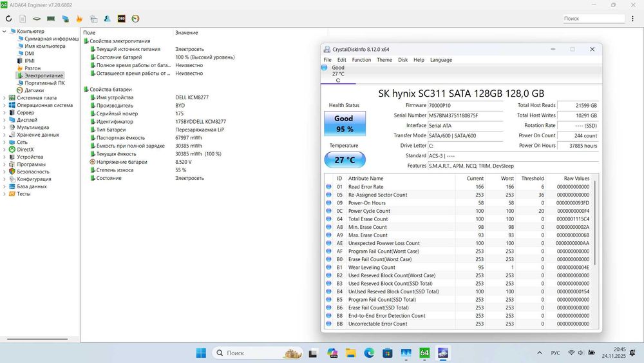Expand the Сеть tree node

[5, 142]
